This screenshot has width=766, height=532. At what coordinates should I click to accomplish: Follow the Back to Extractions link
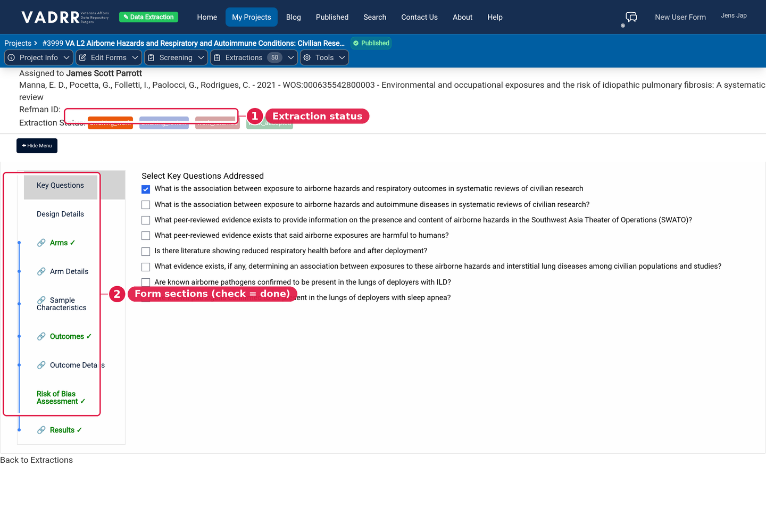[x=37, y=460]
